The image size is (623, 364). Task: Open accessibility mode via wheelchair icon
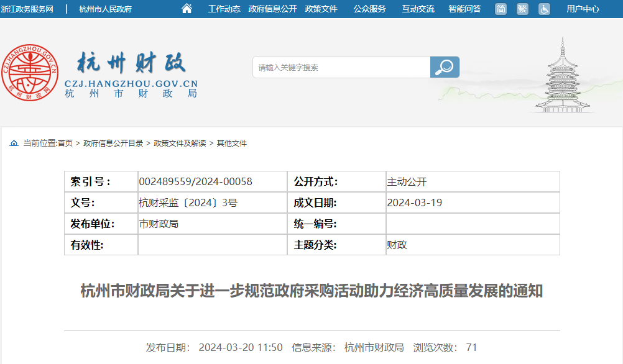pos(544,9)
